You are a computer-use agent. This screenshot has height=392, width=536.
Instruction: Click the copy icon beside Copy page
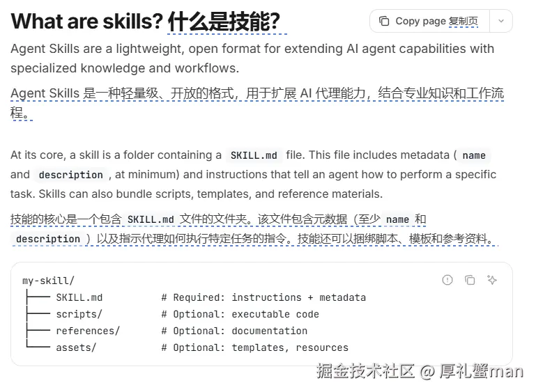tap(384, 21)
